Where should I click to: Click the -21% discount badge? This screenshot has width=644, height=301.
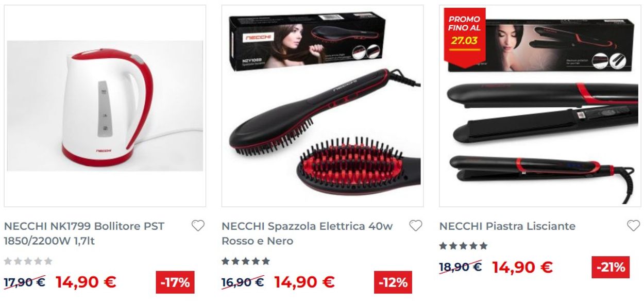(611, 267)
